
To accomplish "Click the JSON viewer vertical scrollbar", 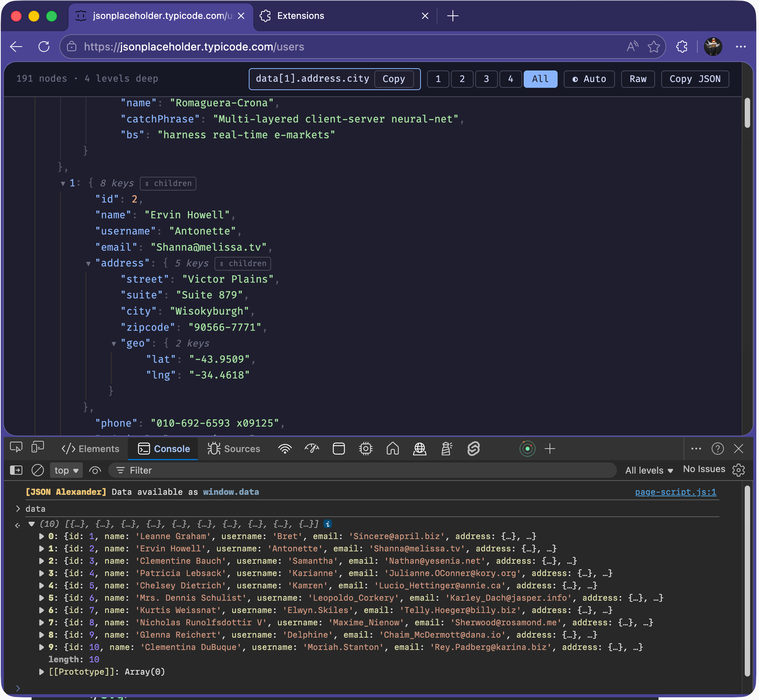I will coord(747,113).
